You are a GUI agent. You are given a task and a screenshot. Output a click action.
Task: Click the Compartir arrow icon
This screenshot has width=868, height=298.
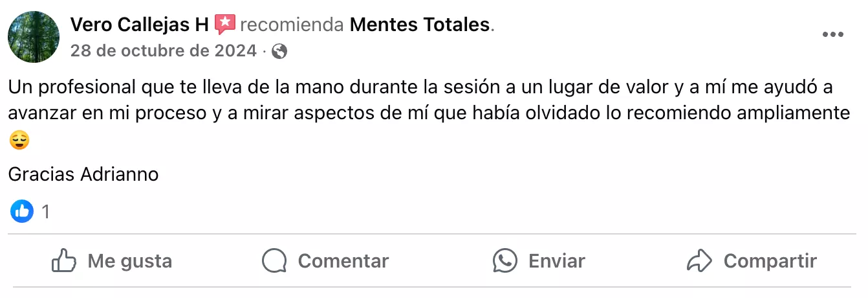click(699, 261)
